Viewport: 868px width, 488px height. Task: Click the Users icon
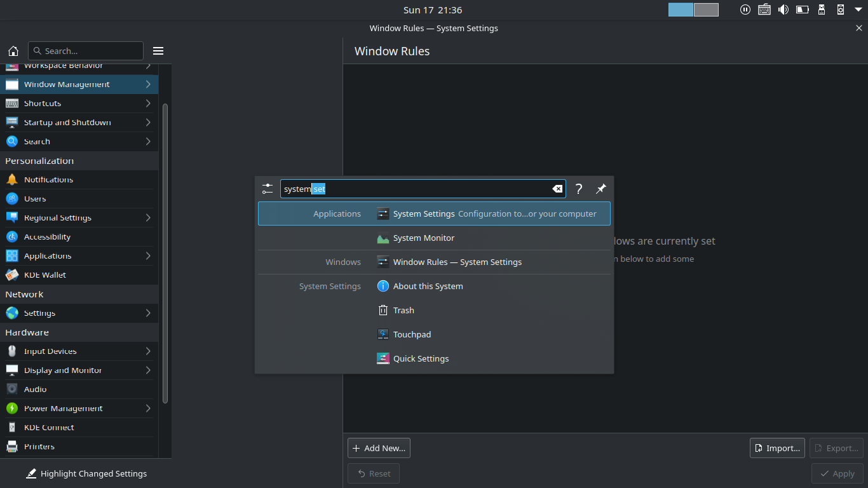pos(12,199)
